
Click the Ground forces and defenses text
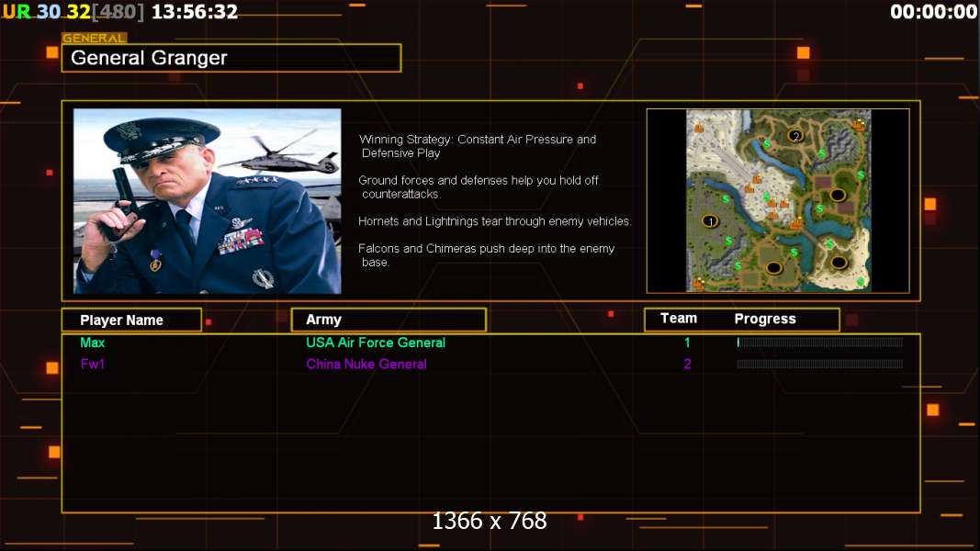(479, 186)
